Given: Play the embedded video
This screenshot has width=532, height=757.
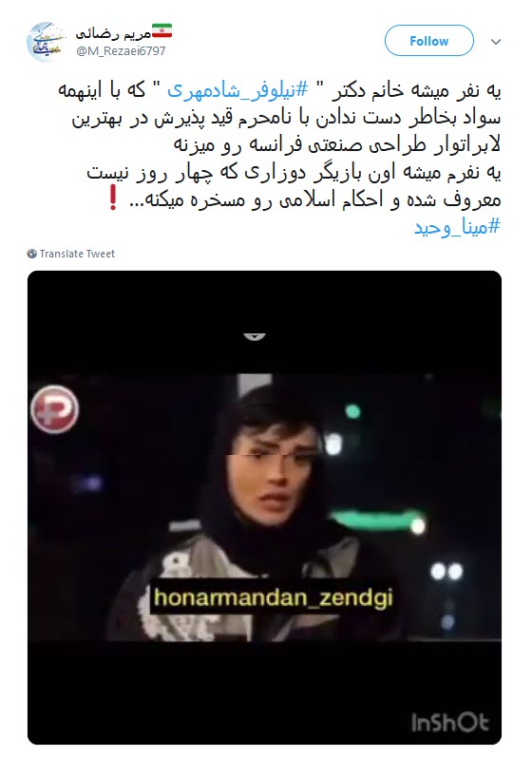Looking at the screenshot, I should point(264,507).
